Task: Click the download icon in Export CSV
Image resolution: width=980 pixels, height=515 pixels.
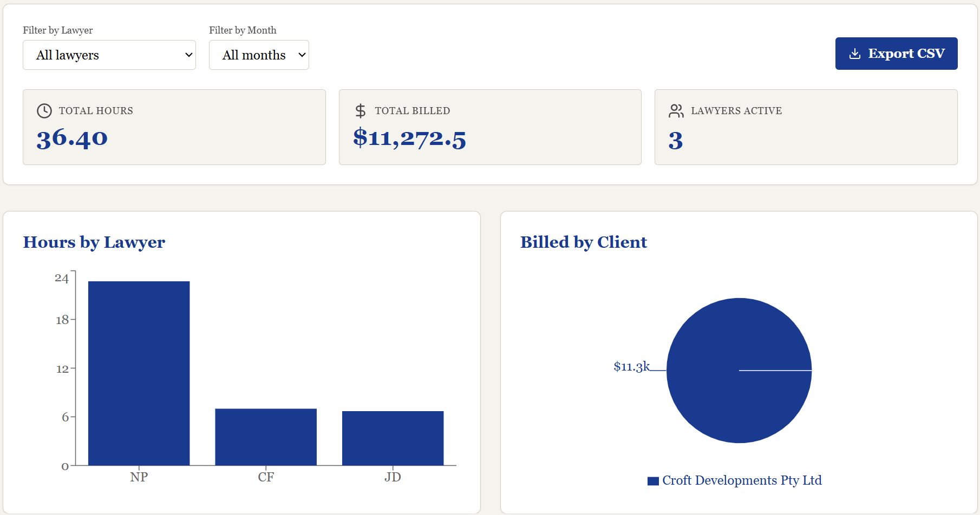Action: click(855, 54)
